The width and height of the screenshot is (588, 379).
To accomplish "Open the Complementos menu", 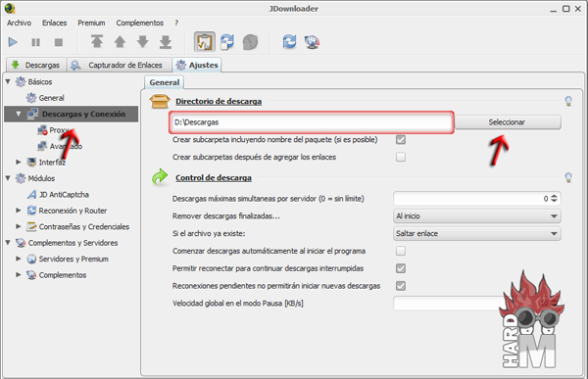I will click(x=139, y=23).
